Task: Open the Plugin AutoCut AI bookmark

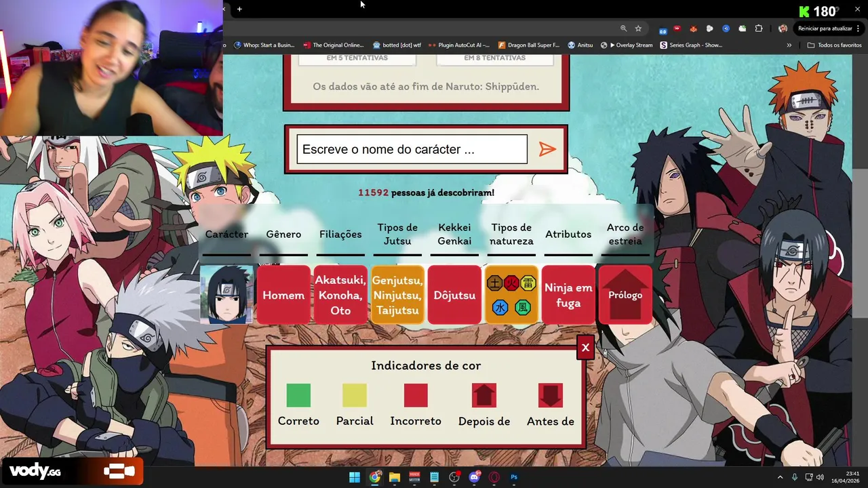Action: [x=458, y=45]
